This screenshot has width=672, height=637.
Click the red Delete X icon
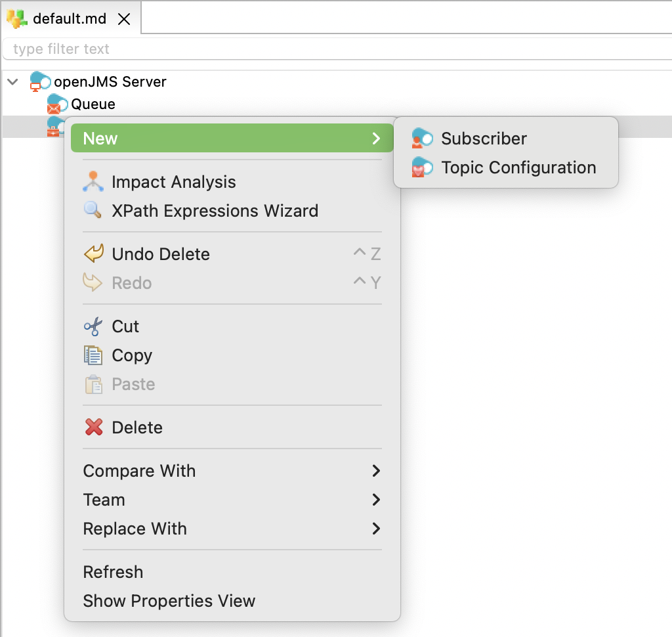point(94,428)
